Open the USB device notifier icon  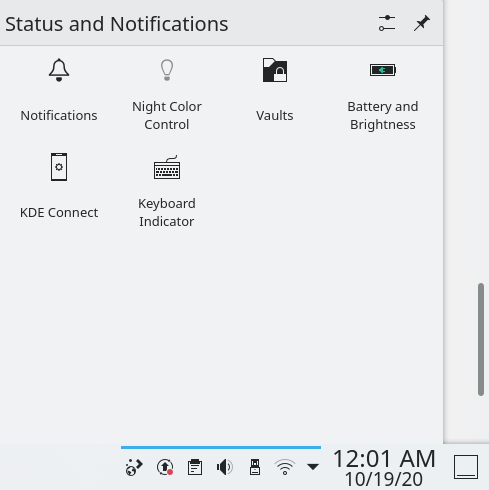click(x=255, y=467)
